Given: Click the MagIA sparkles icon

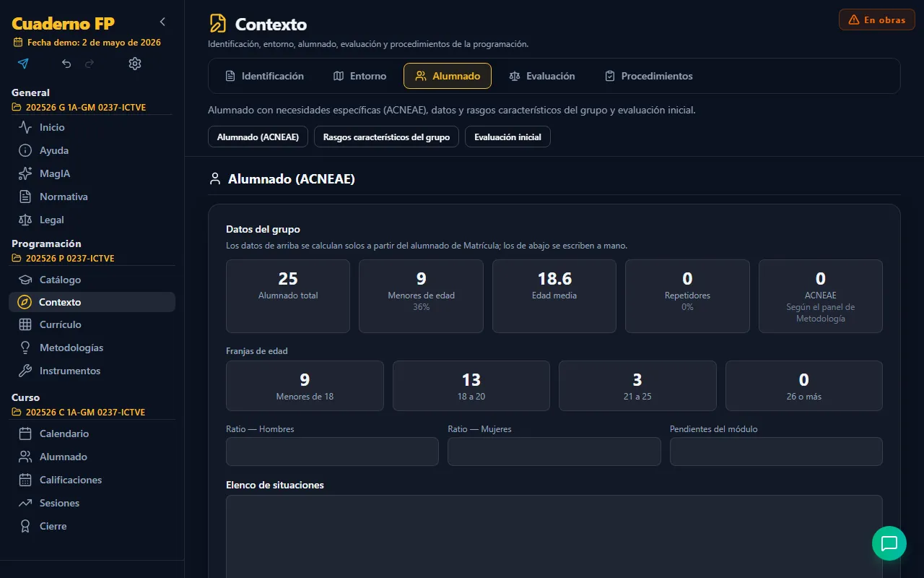Looking at the screenshot, I should pyautogui.click(x=25, y=173).
